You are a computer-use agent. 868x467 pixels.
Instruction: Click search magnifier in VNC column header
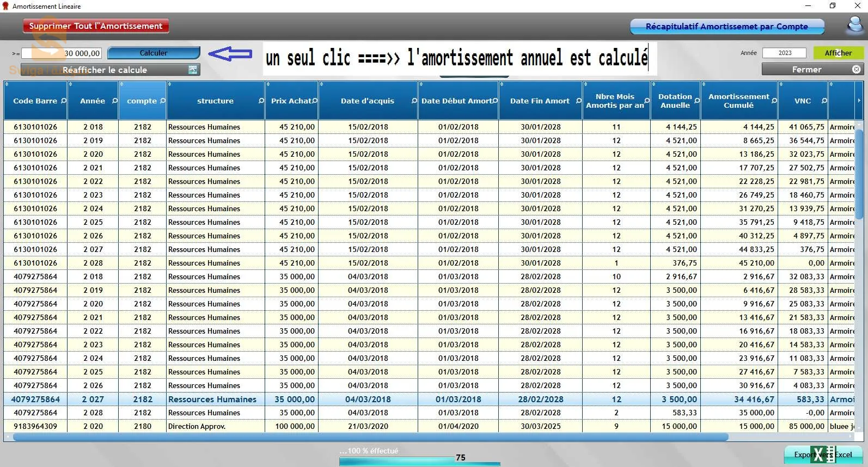pyautogui.click(x=824, y=101)
